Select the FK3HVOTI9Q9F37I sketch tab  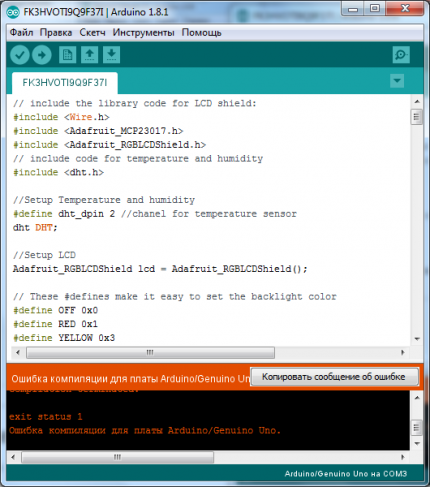point(65,83)
